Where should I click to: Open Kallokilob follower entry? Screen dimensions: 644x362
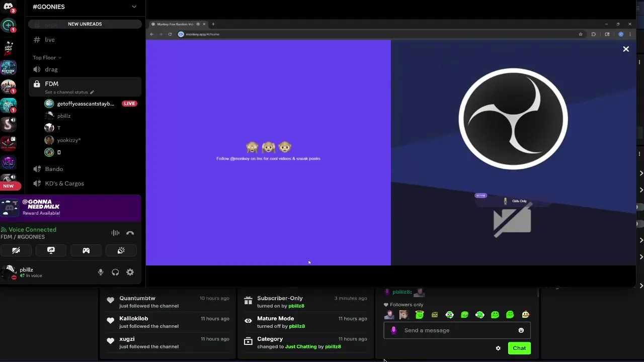pos(168,322)
